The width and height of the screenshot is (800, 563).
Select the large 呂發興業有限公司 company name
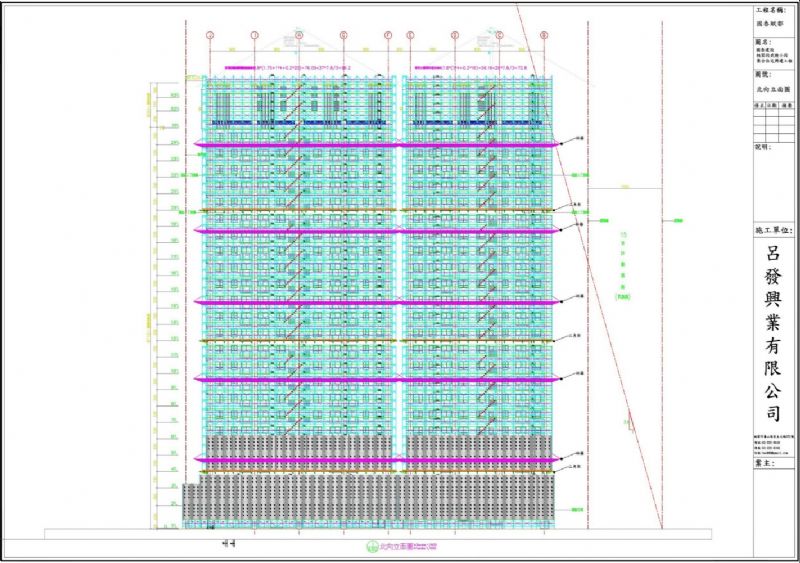point(775,330)
